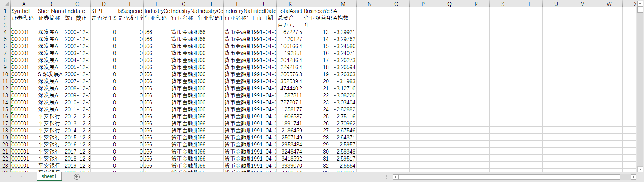Select the 'SA指数' cell

click(x=343, y=18)
